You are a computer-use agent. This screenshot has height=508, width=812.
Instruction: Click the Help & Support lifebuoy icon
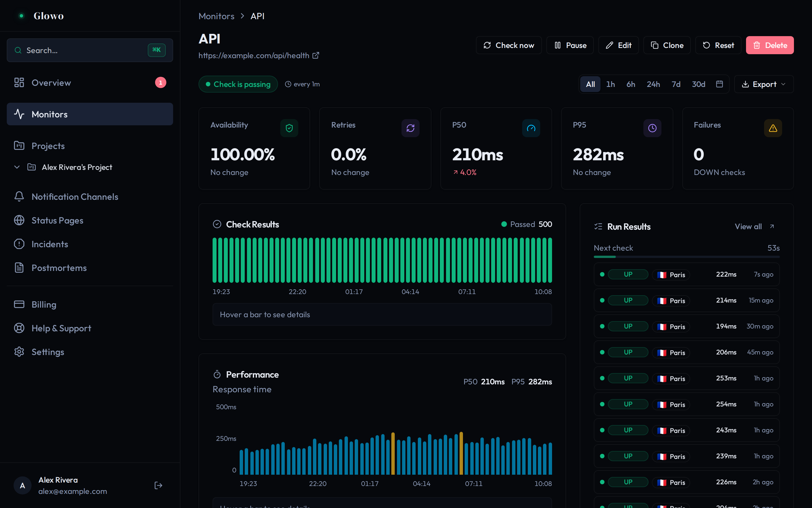[19, 328]
